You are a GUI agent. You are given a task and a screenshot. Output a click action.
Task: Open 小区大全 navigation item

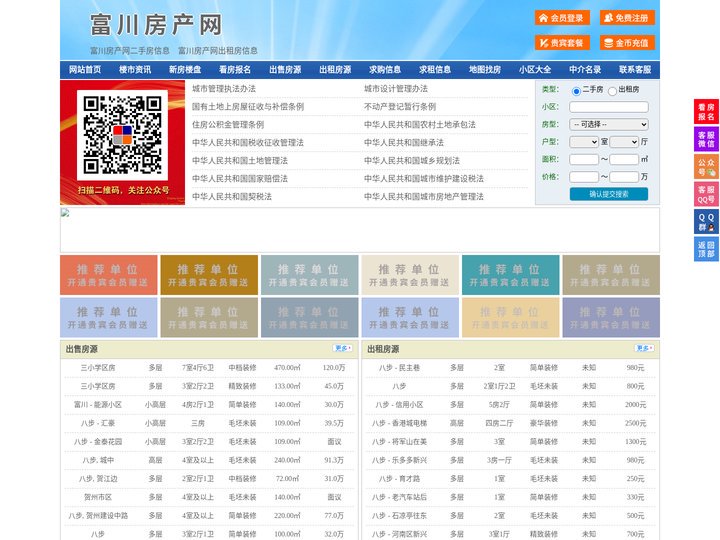coord(535,70)
